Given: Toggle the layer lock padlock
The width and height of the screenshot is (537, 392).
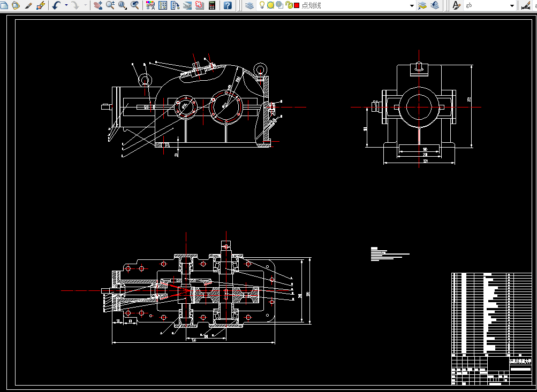Looking at the screenshot, I should tap(289, 5).
